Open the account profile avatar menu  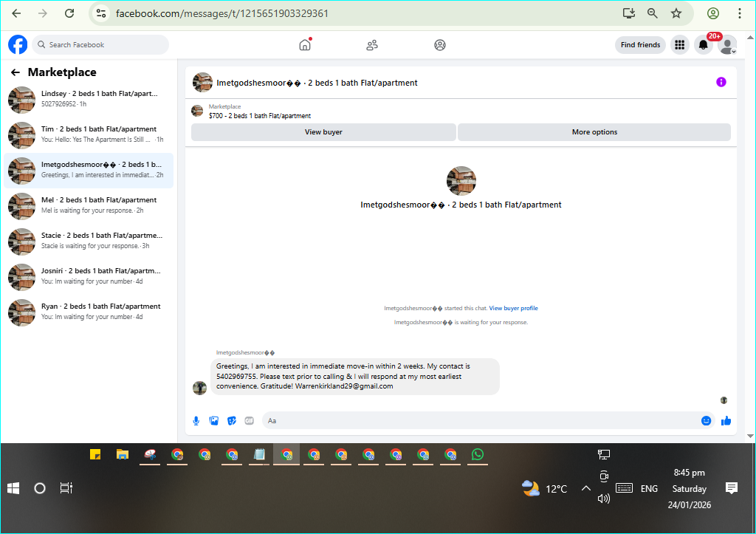click(727, 45)
